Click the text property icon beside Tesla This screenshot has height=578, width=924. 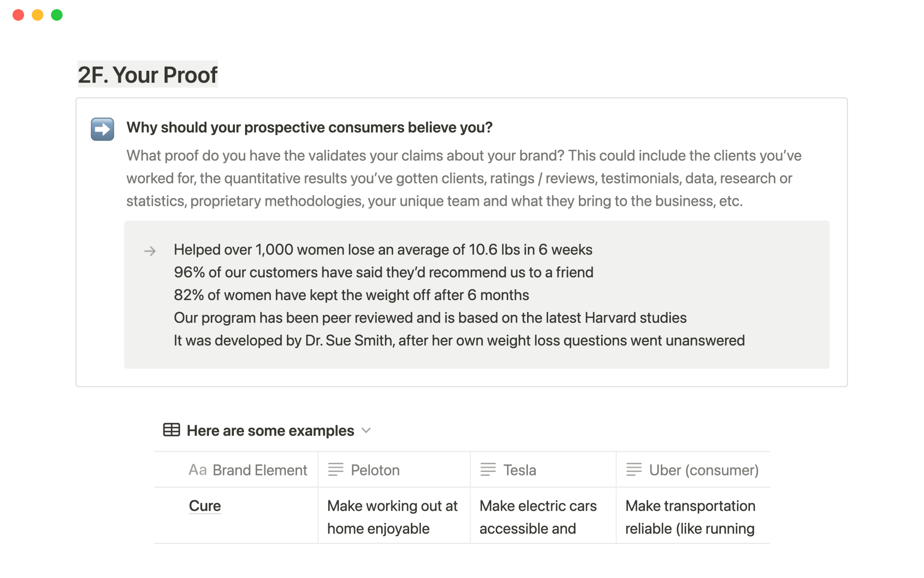pyautogui.click(x=488, y=469)
